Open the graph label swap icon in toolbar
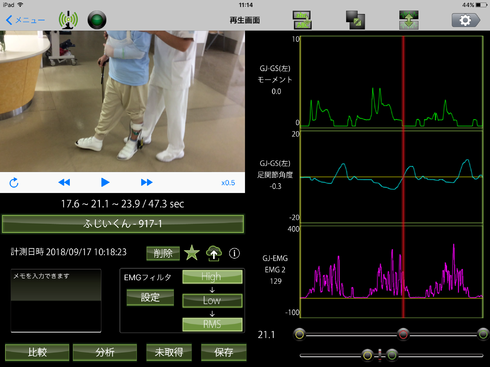The height and width of the screenshot is (367, 490). [x=302, y=20]
